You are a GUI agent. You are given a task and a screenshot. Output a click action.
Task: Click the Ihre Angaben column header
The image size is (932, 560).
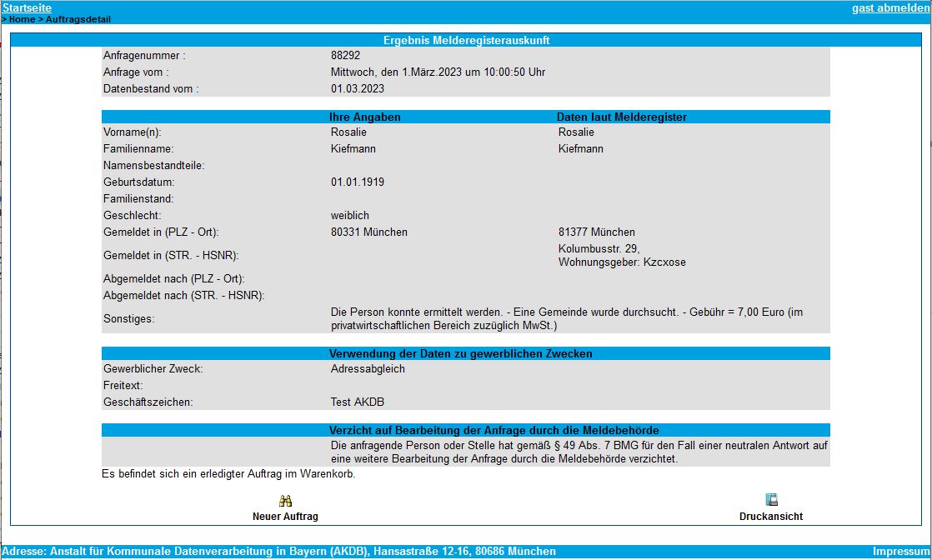point(365,117)
